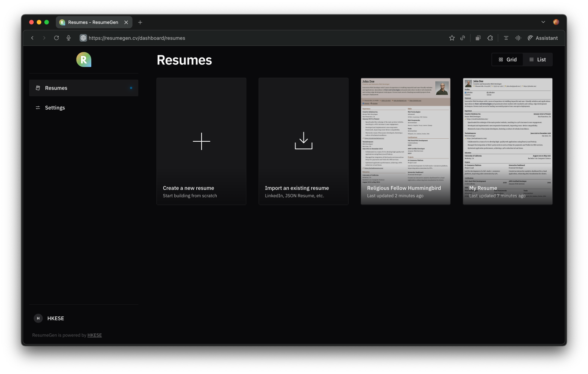Open the browser extensions puzzle icon

pos(490,38)
